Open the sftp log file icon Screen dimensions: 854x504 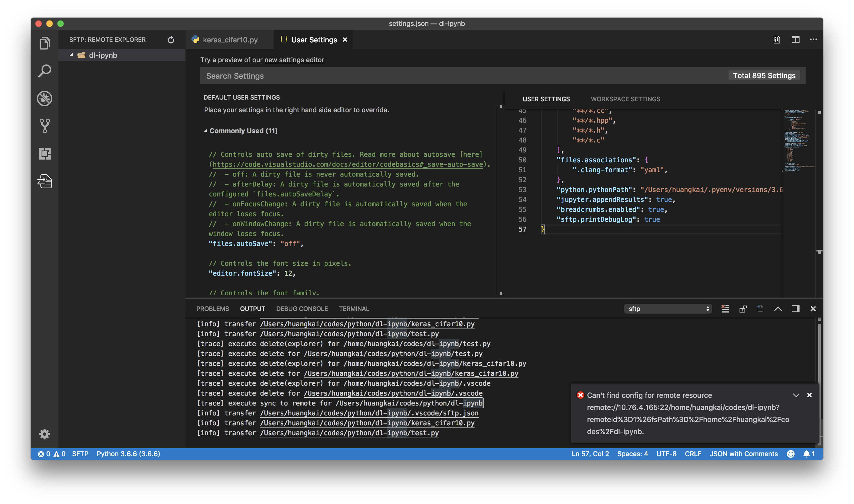[760, 309]
